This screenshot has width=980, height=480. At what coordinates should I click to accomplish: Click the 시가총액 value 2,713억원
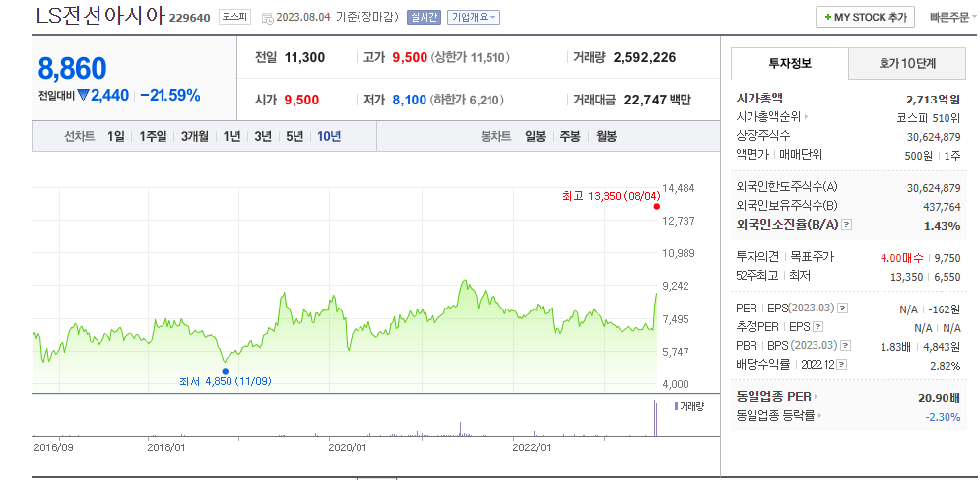point(933,99)
